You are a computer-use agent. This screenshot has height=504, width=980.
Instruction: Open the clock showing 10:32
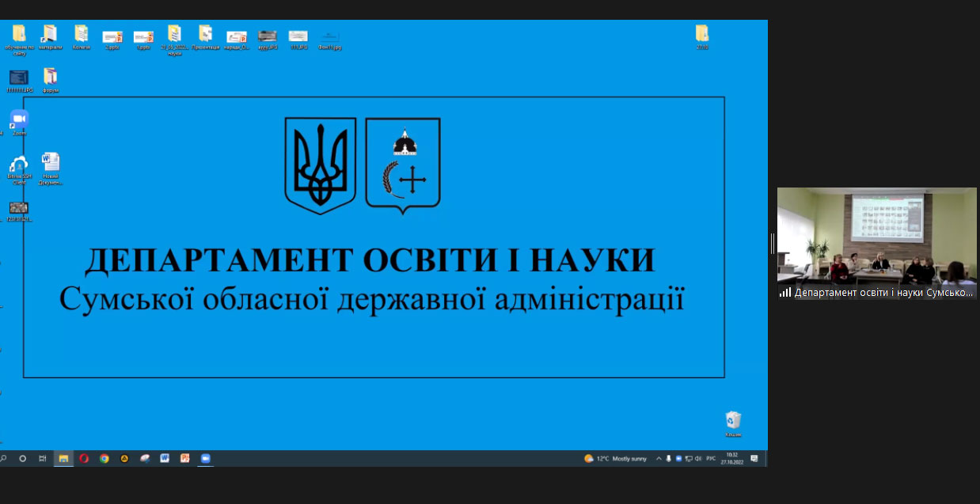pos(731,458)
